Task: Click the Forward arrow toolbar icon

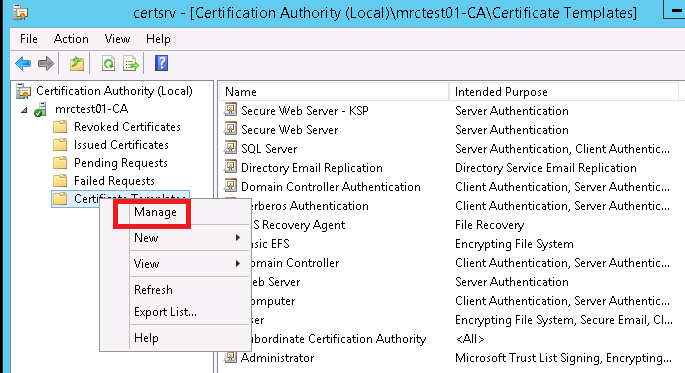Action: click(45, 64)
